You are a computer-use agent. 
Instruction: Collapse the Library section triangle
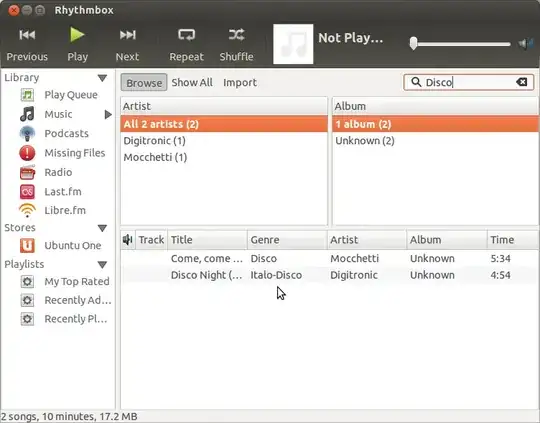(x=102, y=78)
